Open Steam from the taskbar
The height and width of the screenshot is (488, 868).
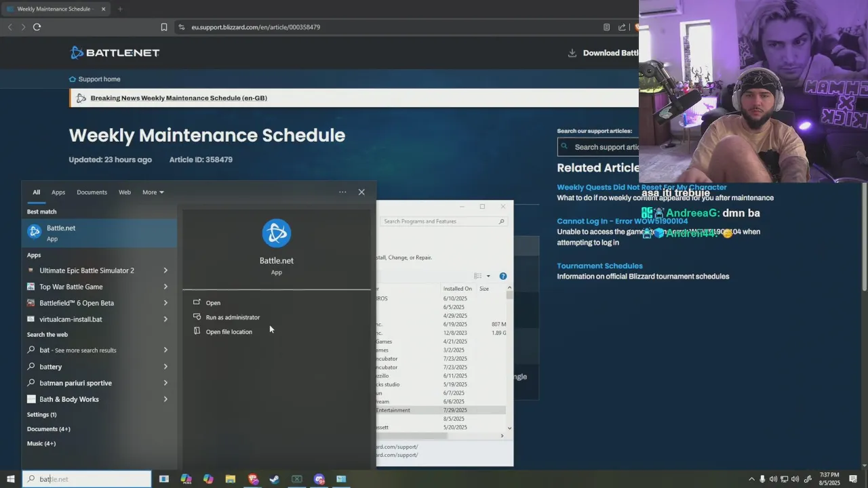click(275, 479)
